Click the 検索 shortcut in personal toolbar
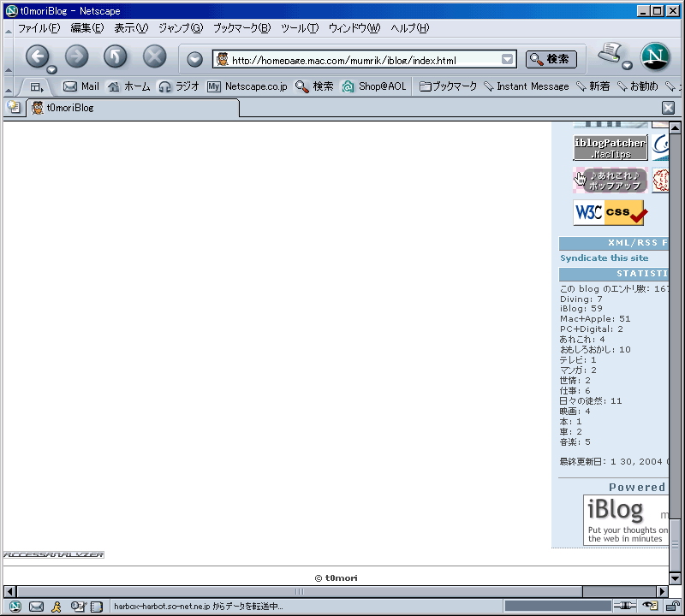The image size is (685, 616). point(314,86)
